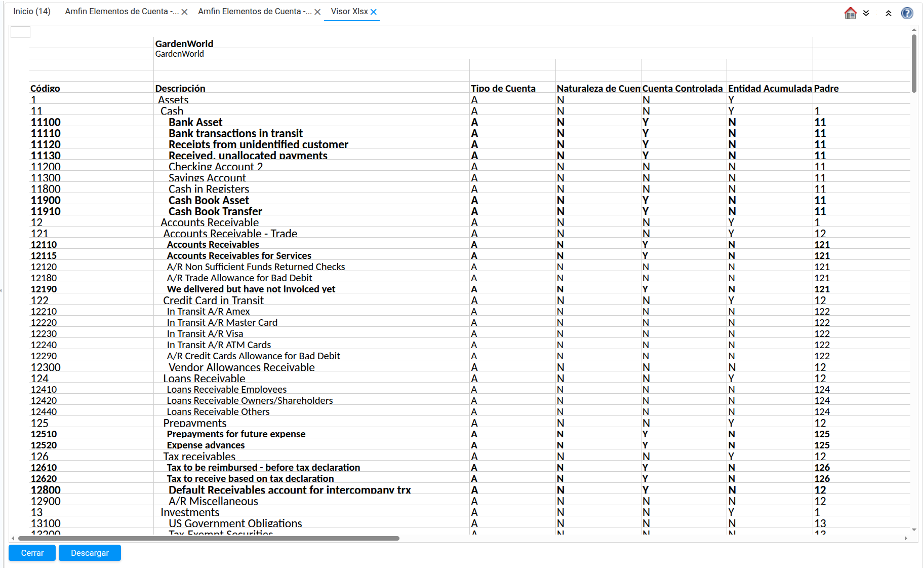Screen dimensions: 924x568
Task: Click the vertical scrollbar thumb
Action: coord(913,63)
